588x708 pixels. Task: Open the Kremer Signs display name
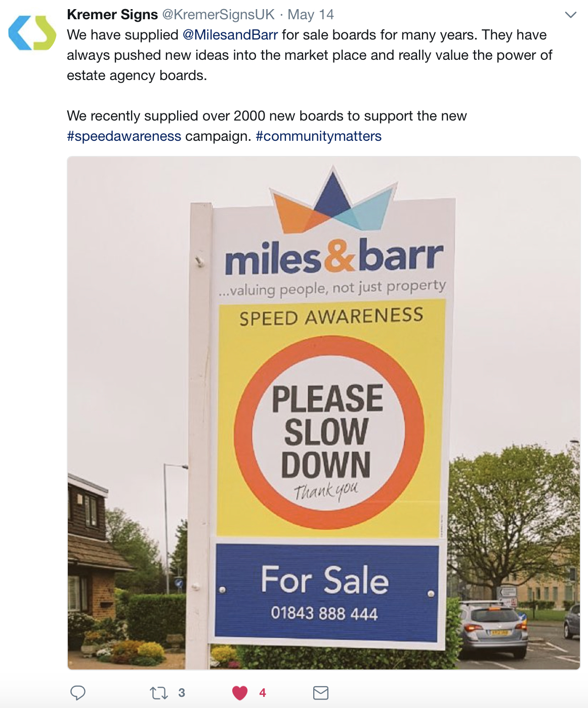[x=112, y=14]
